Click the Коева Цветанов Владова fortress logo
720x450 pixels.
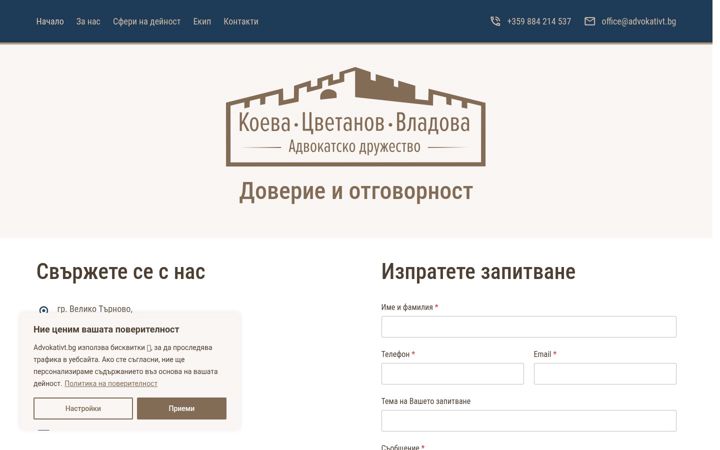click(356, 117)
